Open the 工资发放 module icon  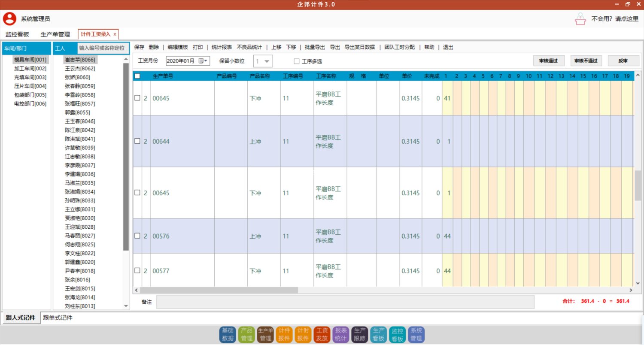click(322, 334)
